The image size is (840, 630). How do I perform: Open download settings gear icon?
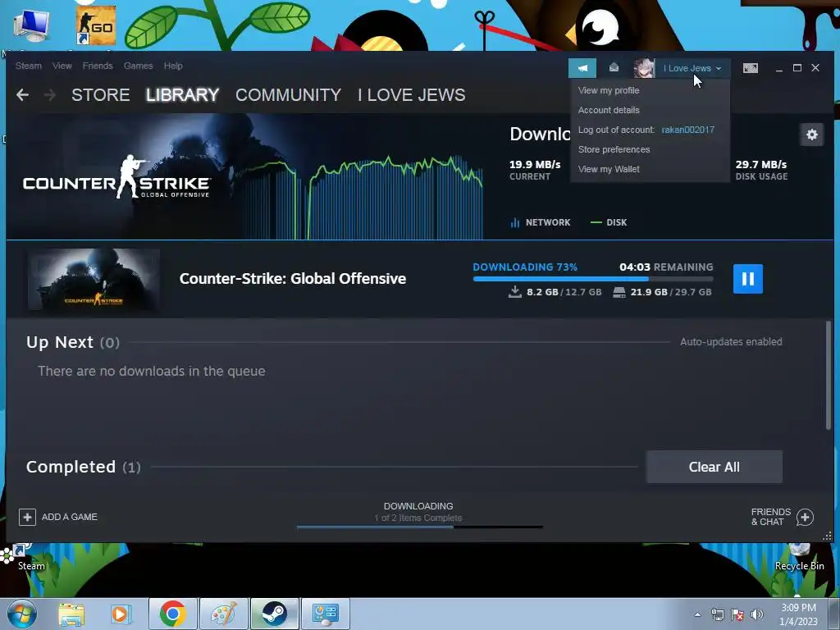coord(811,134)
